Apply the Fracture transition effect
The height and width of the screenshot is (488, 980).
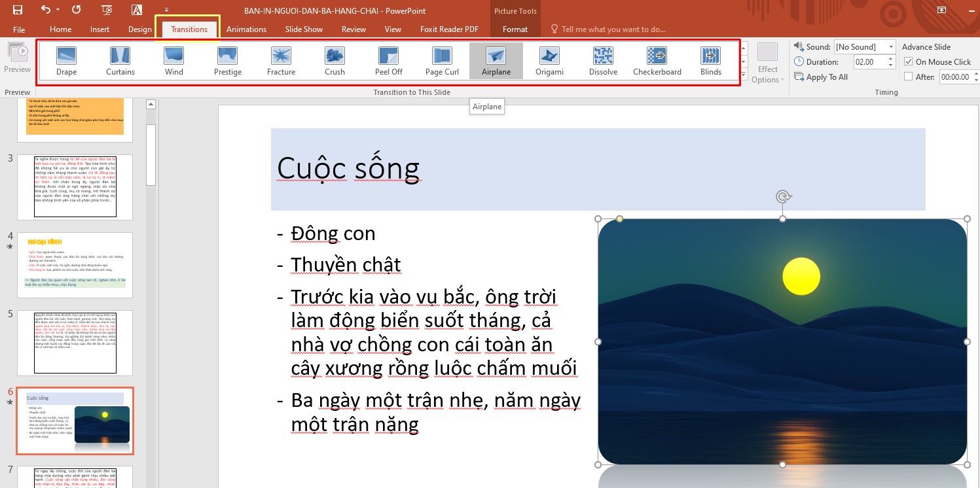[x=281, y=60]
